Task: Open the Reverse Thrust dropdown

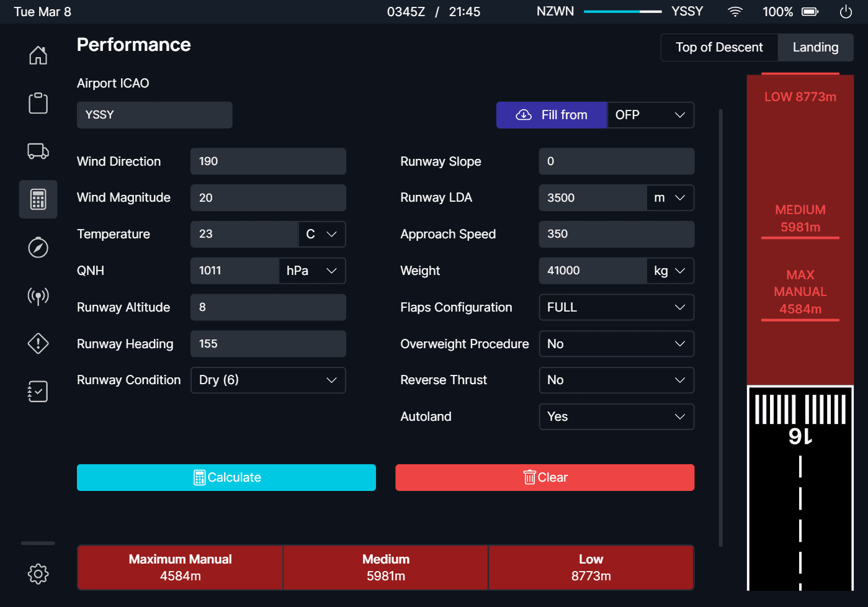Action: [616, 380]
